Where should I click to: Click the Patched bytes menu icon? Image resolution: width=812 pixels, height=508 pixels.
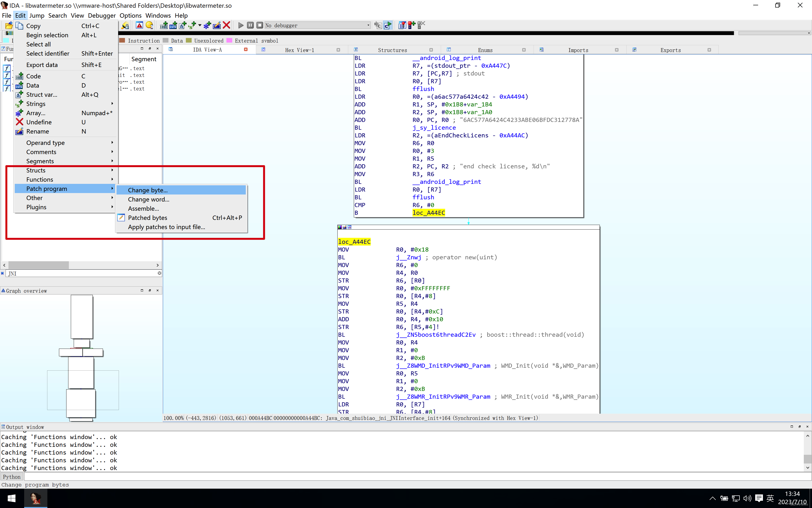(x=121, y=218)
